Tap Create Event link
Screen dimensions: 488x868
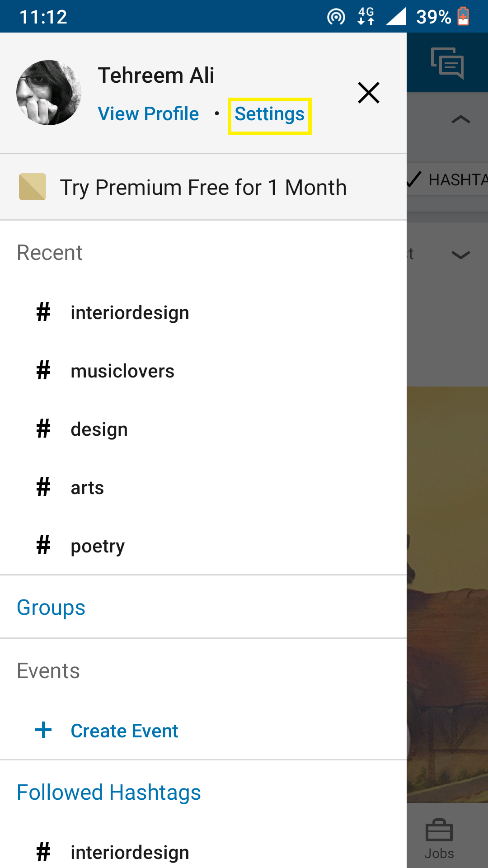click(x=124, y=731)
